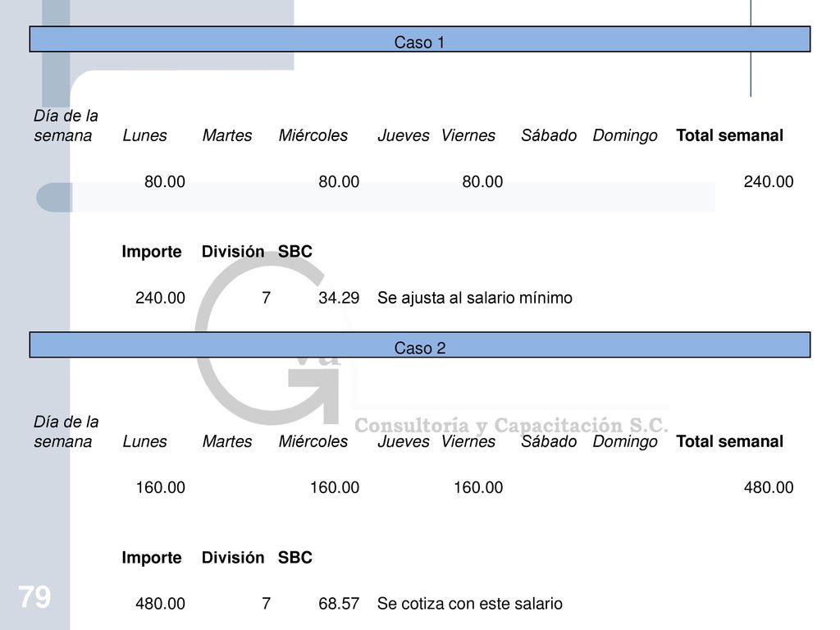Viewport: 840px width, 630px height.
Task: Select the note "Se ajusta al salario mínimo"
Action: click(x=475, y=298)
